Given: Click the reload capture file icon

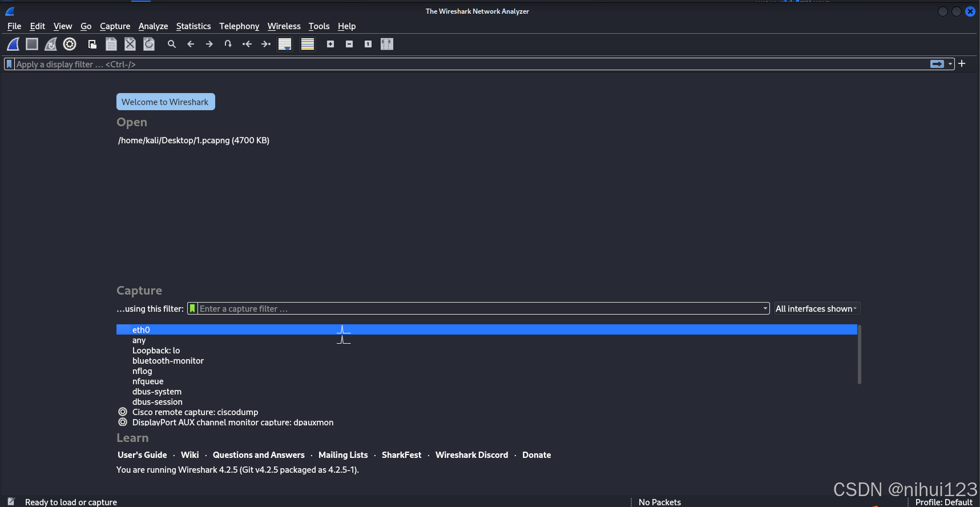Looking at the screenshot, I should pyautogui.click(x=149, y=44).
